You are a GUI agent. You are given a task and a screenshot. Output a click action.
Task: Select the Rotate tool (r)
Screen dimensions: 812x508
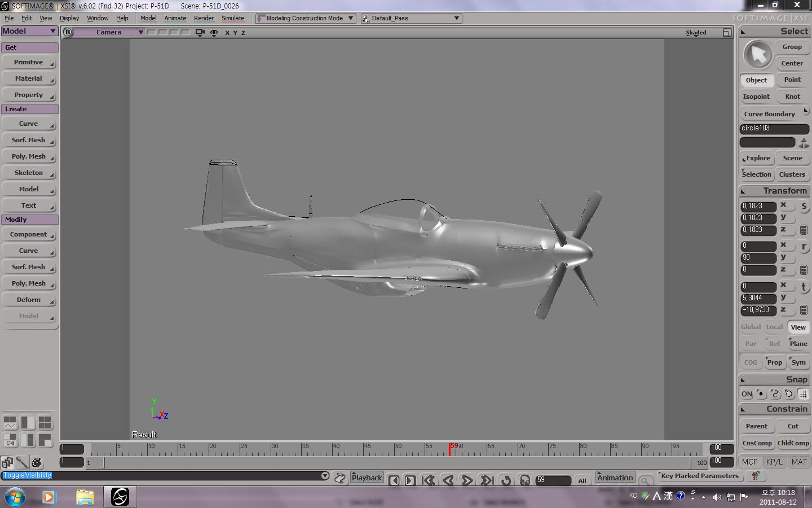tap(804, 247)
